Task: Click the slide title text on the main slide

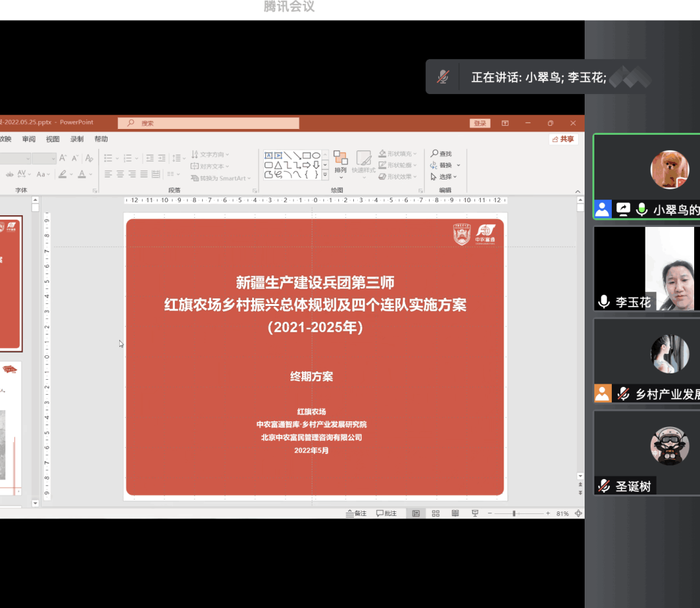Action: (x=315, y=305)
